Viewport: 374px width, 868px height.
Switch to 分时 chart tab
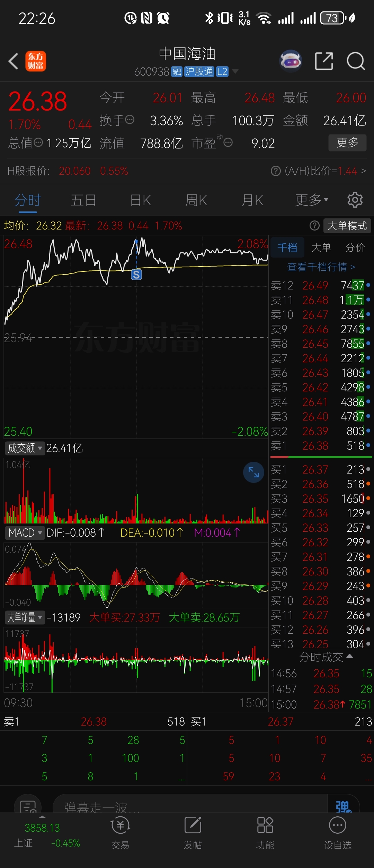[x=28, y=200]
